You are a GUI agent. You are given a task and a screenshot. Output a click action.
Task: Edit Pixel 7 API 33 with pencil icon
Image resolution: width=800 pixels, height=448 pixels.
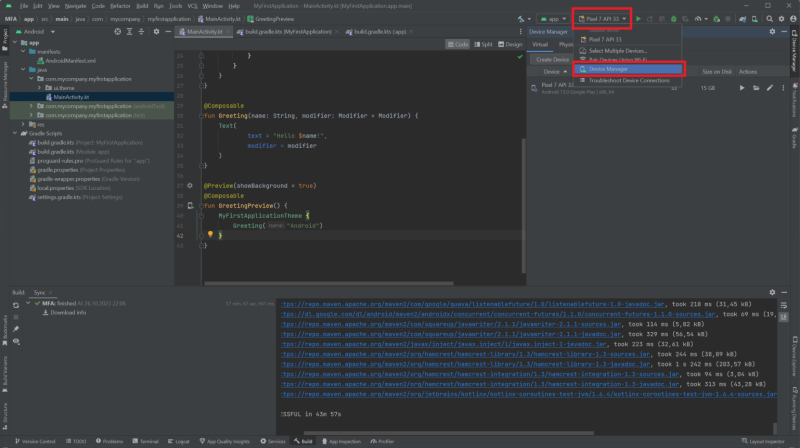(x=770, y=88)
